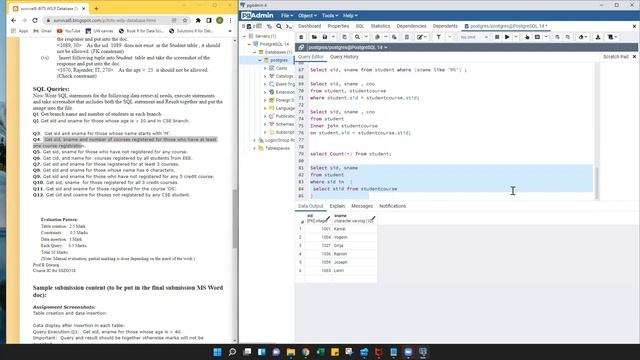Open postgres@PostgreSQL 14 connection dropdown
The width and height of the screenshot is (640, 360).
pos(348,47)
